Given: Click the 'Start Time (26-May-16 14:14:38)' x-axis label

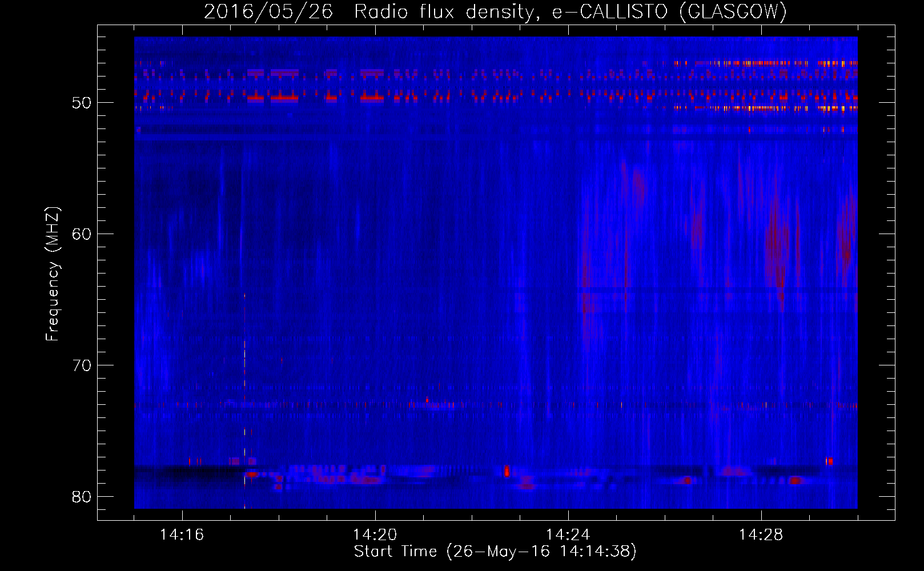Looking at the screenshot, I should [495, 552].
